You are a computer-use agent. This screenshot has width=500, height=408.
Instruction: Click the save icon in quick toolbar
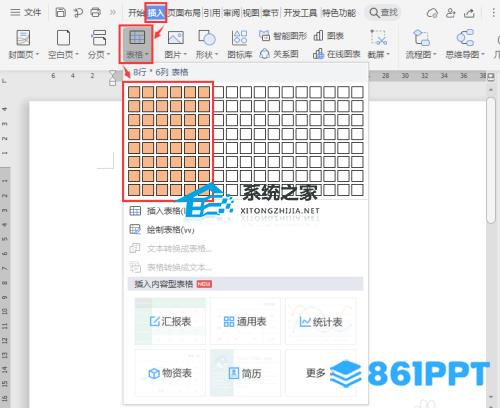pyautogui.click(x=61, y=13)
